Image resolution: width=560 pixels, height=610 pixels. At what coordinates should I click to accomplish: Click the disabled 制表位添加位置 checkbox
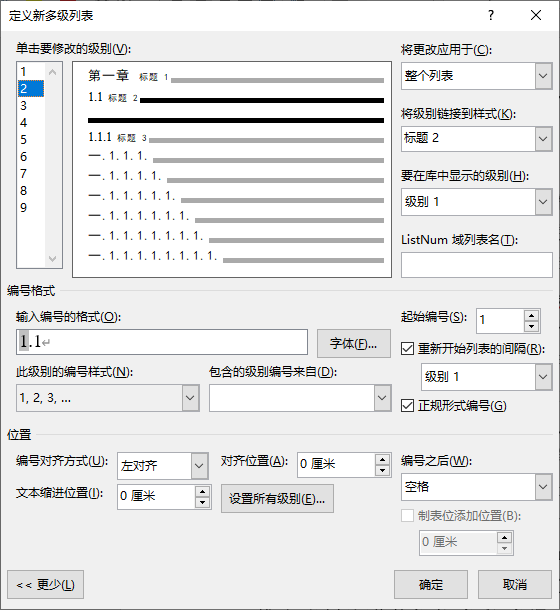click(407, 516)
